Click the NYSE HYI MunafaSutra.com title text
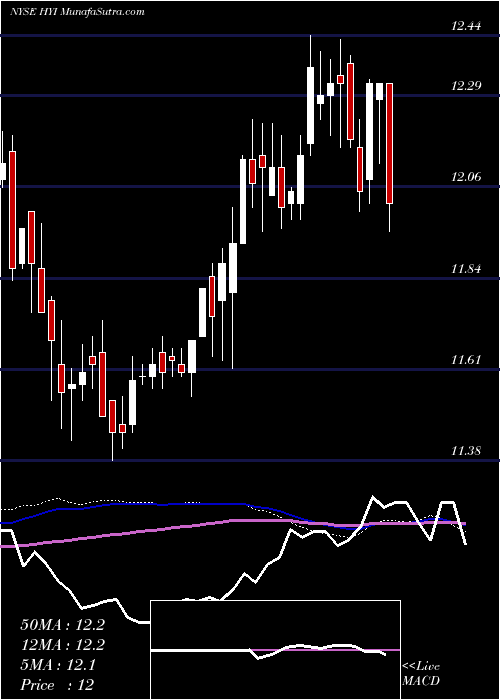Image resolution: width=500 pixels, height=700 pixels. pos(77,12)
